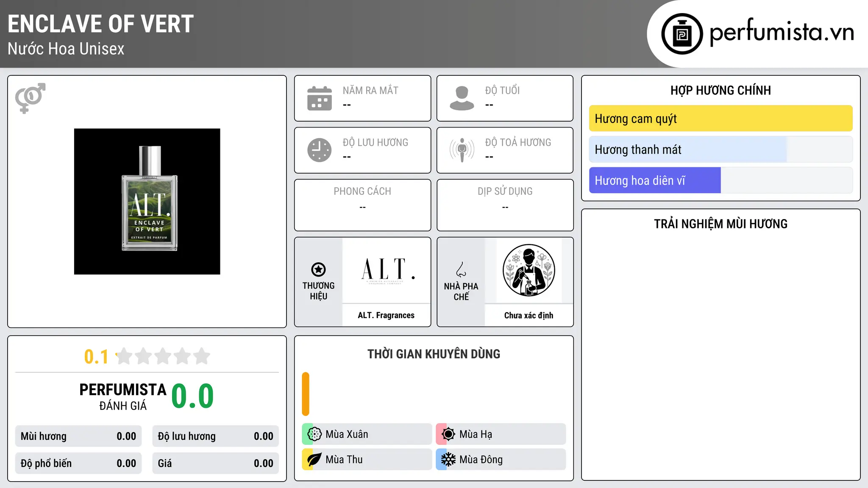Click the five-star rating row
This screenshot has height=488, width=868.
(x=163, y=356)
